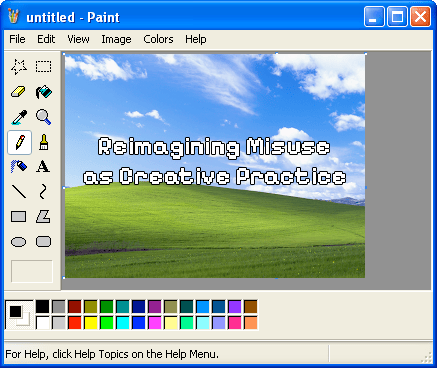Open the View menu
This screenshot has height=368, width=437.
(78, 39)
